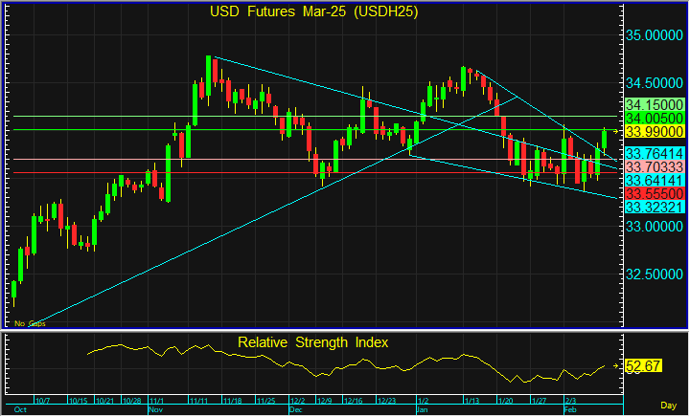Click the 1/13 date label
The height and width of the screenshot is (417, 690).
coord(472,401)
